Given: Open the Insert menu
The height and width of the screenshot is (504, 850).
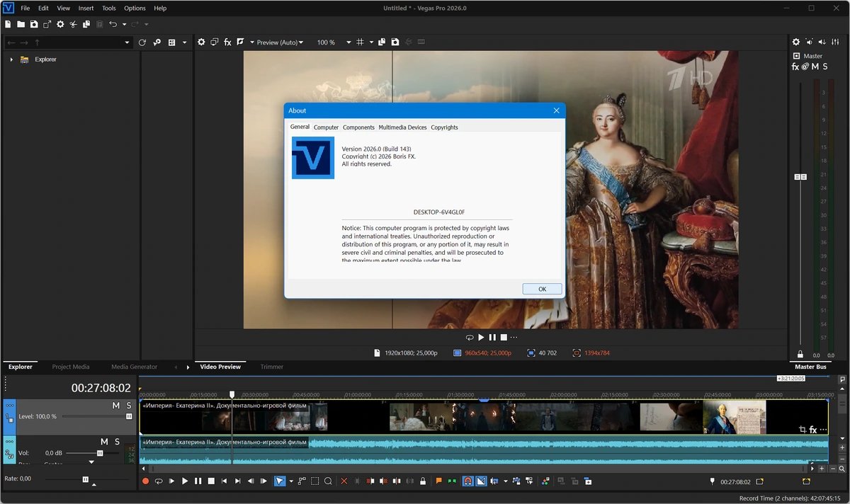Looking at the screenshot, I should click(x=86, y=8).
